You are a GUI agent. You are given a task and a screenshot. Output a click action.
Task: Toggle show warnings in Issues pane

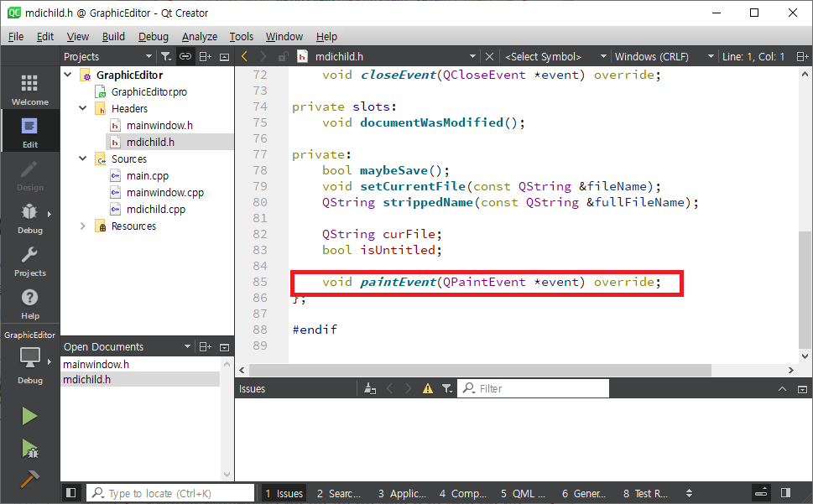point(427,388)
